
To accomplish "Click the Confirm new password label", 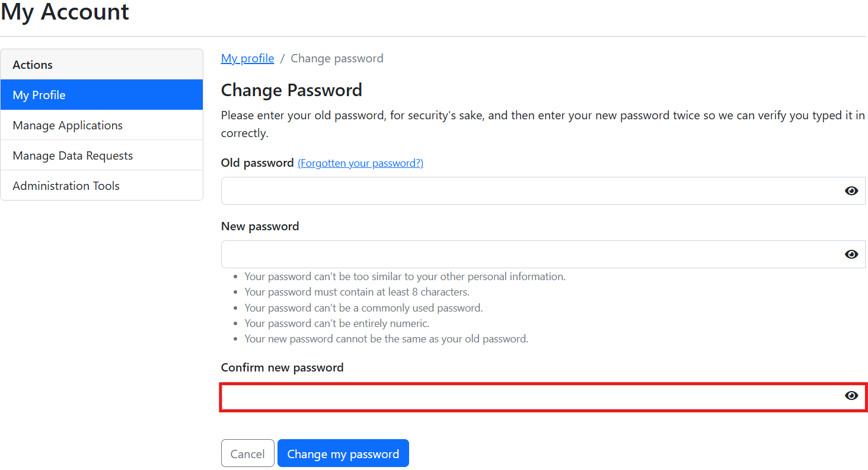I will [x=282, y=367].
